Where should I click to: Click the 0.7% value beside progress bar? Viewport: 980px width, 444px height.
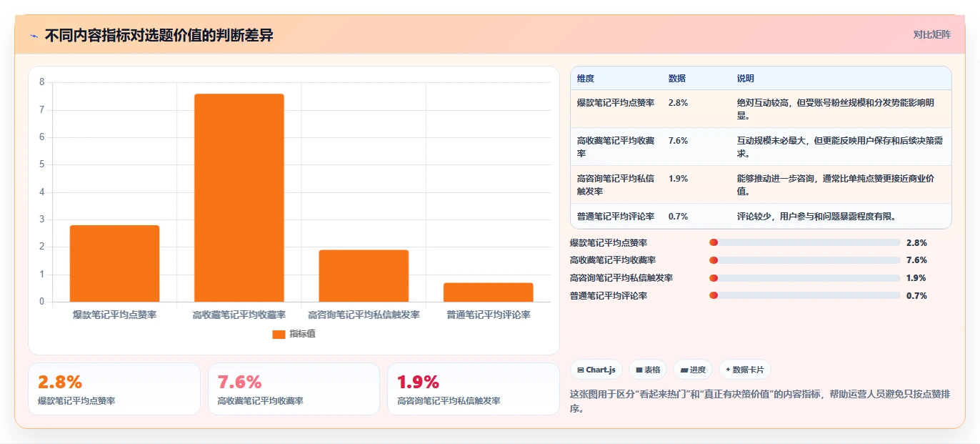click(x=916, y=296)
